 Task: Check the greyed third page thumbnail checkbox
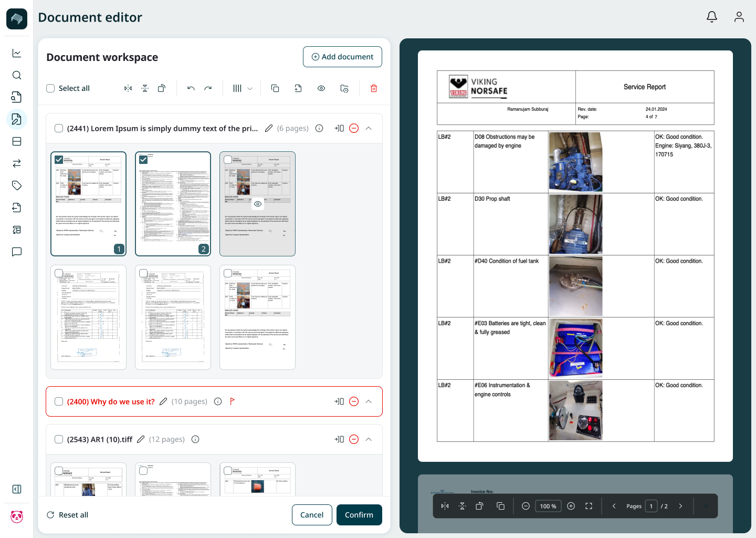[x=228, y=160]
